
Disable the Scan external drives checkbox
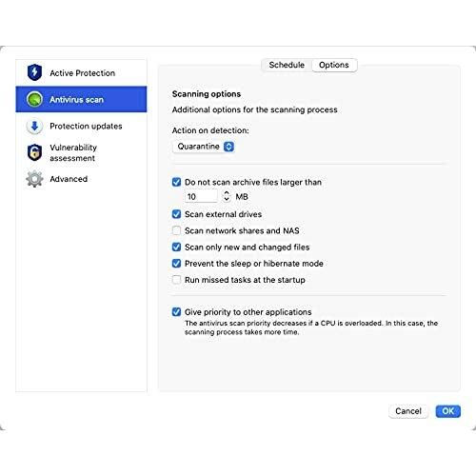pyautogui.click(x=176, y=214)
